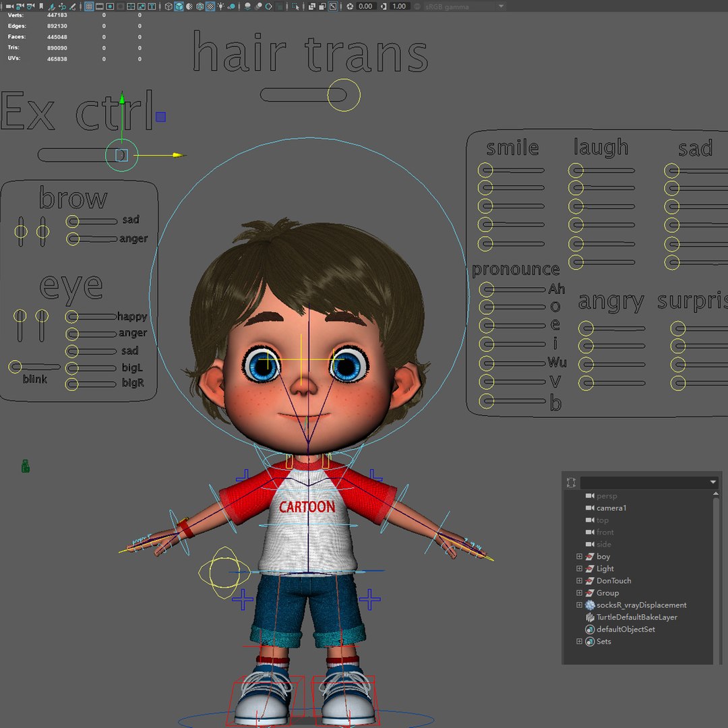Screen dimensions: 728x728
Task: Expand the DonTouch node
Action: point(579,580)
